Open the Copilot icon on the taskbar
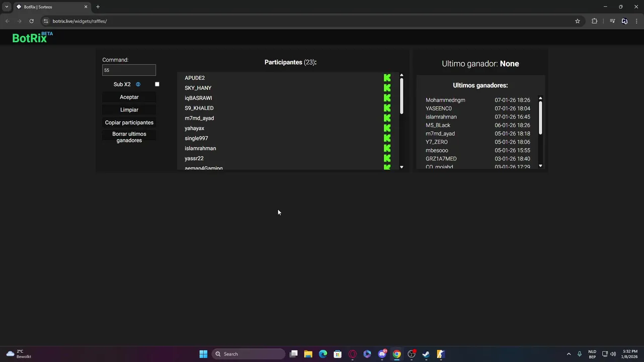 367,354
